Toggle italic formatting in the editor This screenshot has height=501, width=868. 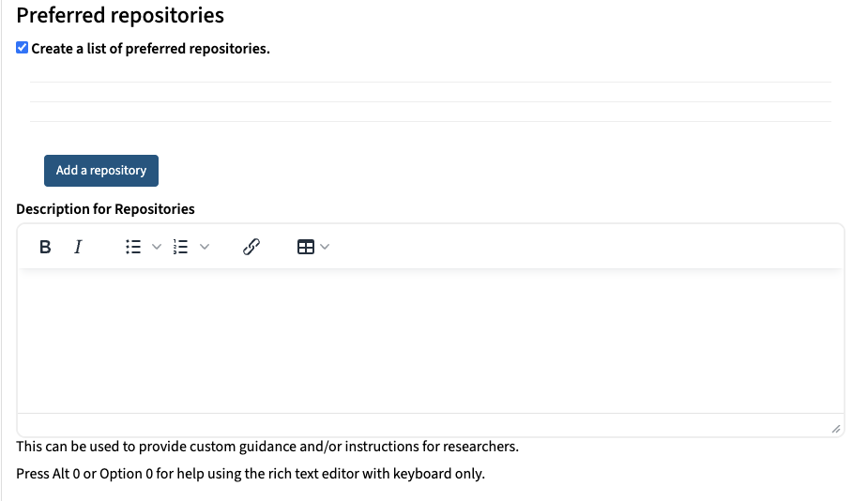78,247
